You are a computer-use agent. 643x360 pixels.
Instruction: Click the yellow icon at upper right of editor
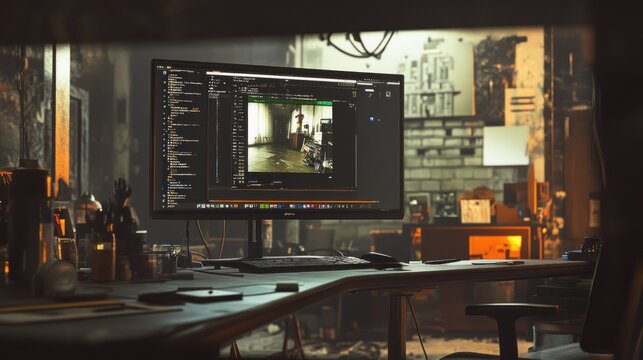tap(354, 94)
